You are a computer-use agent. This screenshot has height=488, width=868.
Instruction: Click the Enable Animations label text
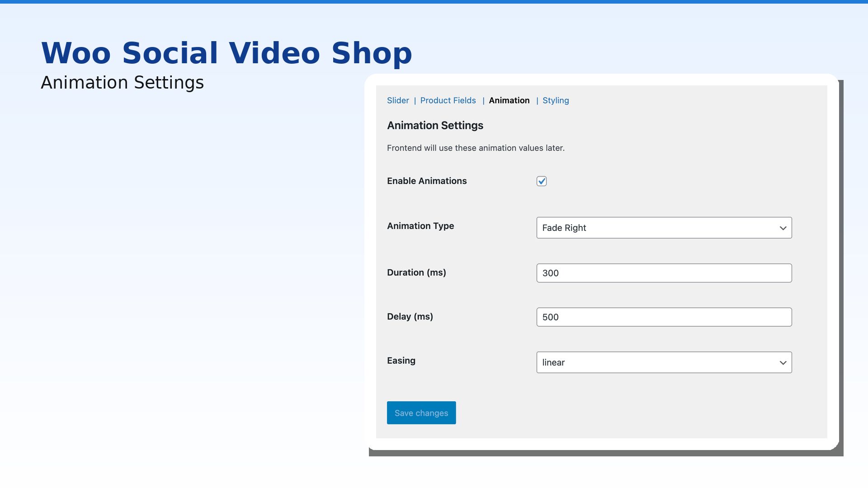427,181
